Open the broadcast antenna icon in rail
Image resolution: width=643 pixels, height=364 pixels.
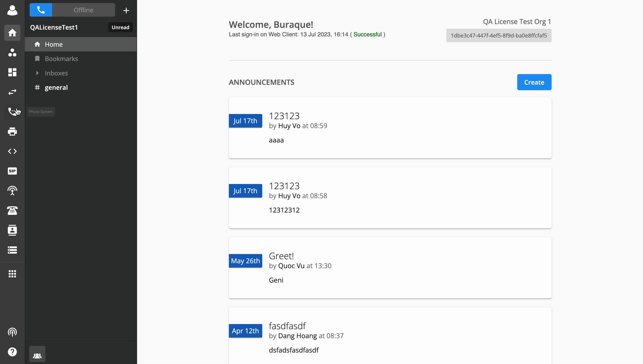[12, 191]
